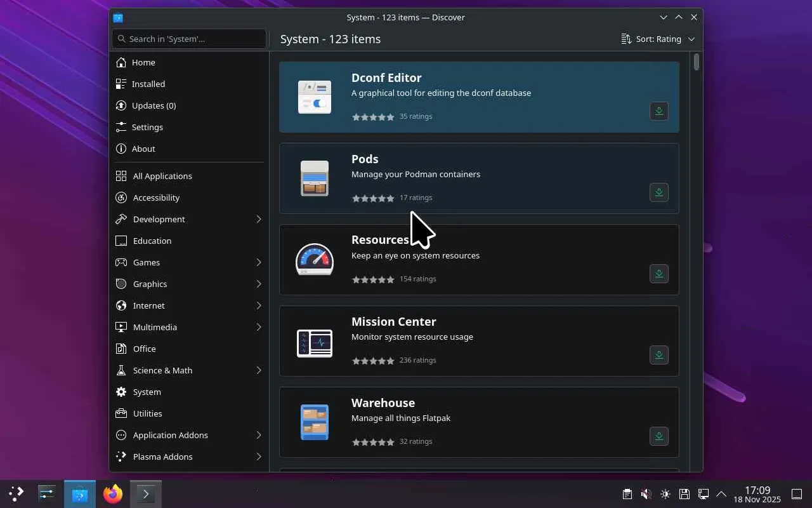
Task: Open the Warehouse app icon
Action: (315, 422)
